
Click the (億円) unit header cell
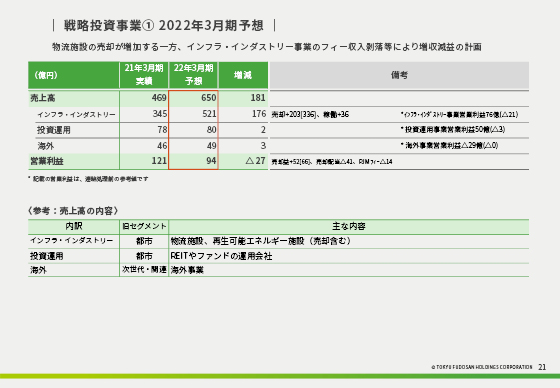[74, 75]
